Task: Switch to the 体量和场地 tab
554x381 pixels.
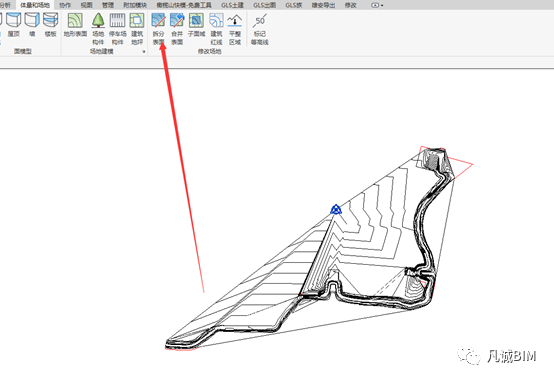Action: 35,5
